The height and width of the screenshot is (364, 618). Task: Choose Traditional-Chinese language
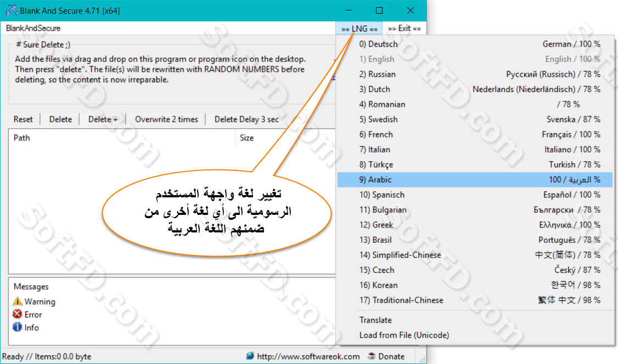475,300
